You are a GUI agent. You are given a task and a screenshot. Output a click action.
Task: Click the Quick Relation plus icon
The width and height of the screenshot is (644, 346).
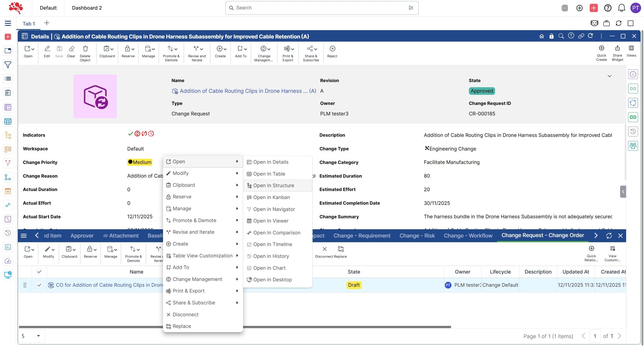point(591,249)
